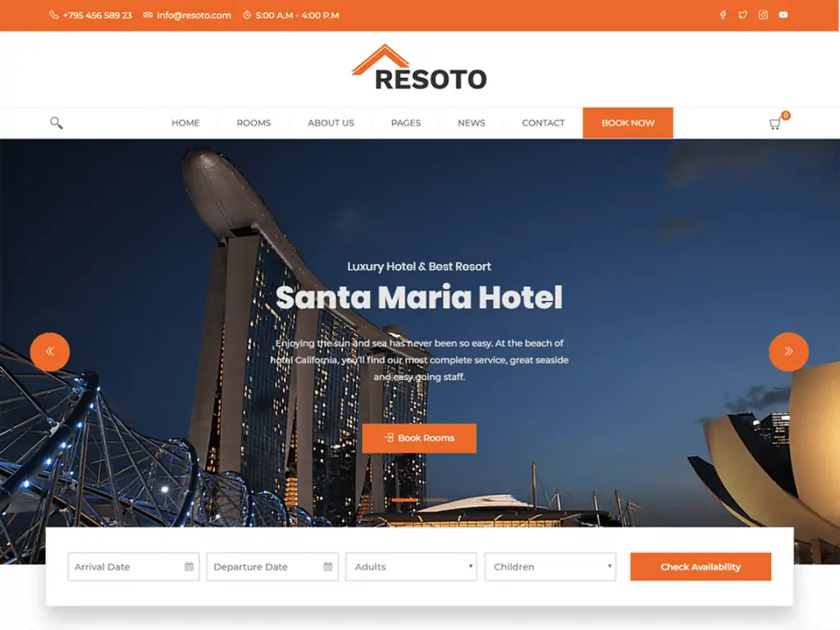Click the BOOK NOW button
Viewport: 840px width, 630px height.
(x=628, y=123)
